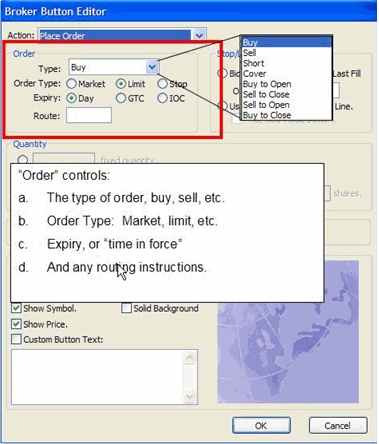Dismiss the dialog with Cancel
The width and height of the screenshot is (379, 444).
338,425
